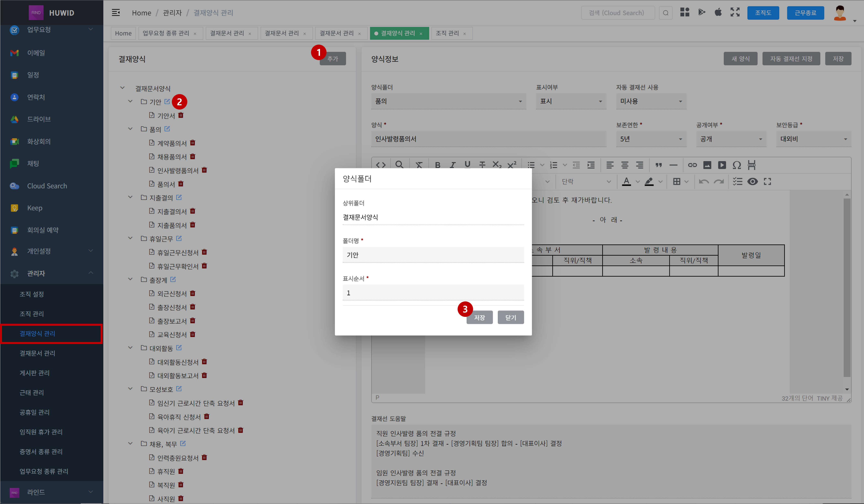Viewport: 864px width, 504px height.
Task: Open 결재문서 관리 in sidebar menu
Action: [37, 353]
